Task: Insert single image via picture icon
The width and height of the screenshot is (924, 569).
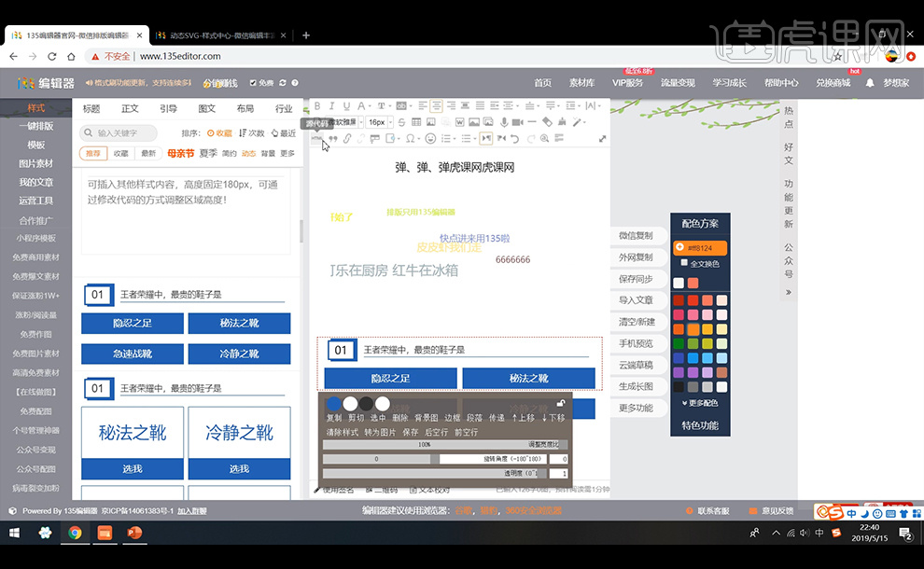Action: pyautogui.click(x=474, y=122)
